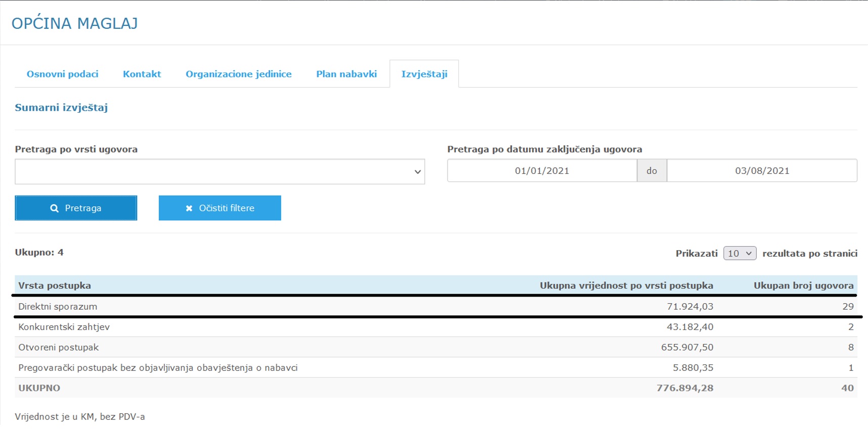The height and width of the screenshot is (429, 868).
Task: Click total contract count 40
Action: 848,388
